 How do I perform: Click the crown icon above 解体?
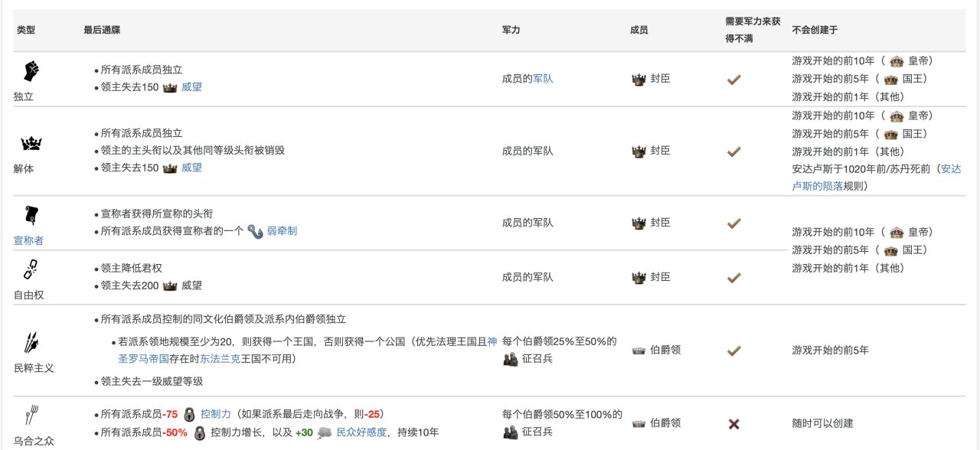coord(31,142)
